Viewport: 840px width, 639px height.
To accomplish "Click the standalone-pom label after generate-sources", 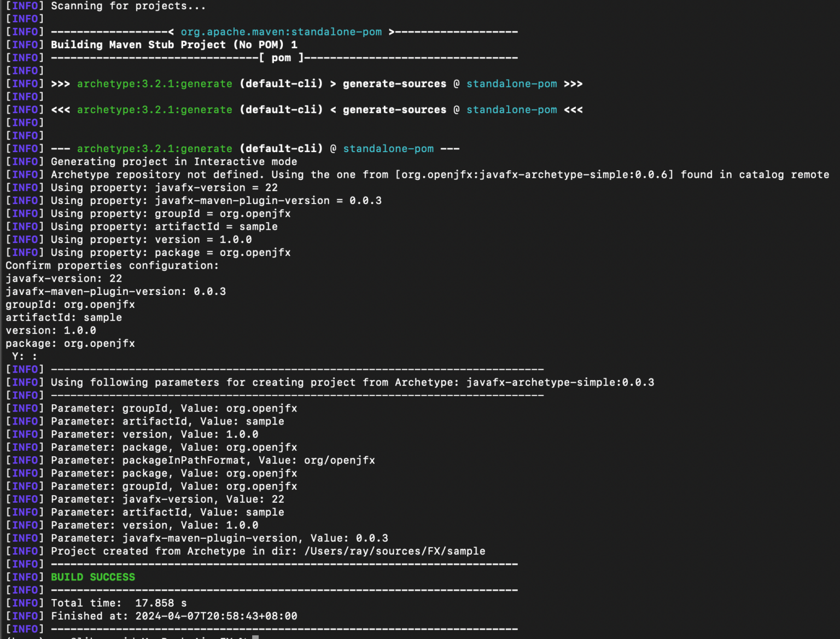I will click(x=512, y=84).
